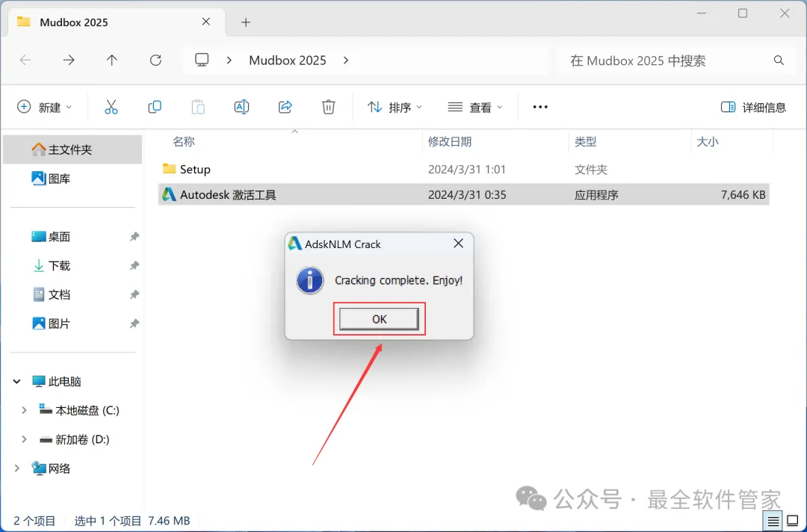This screenshot has height=532, width=807.
Task: Click OK in the AdskNLM Crack dialog
Action: pos(379,319)
